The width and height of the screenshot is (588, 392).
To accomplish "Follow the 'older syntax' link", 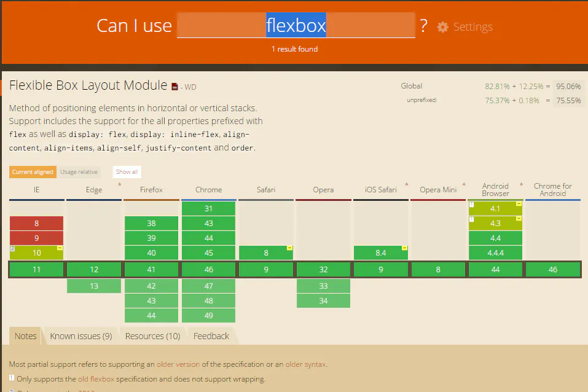I will 305,364.
